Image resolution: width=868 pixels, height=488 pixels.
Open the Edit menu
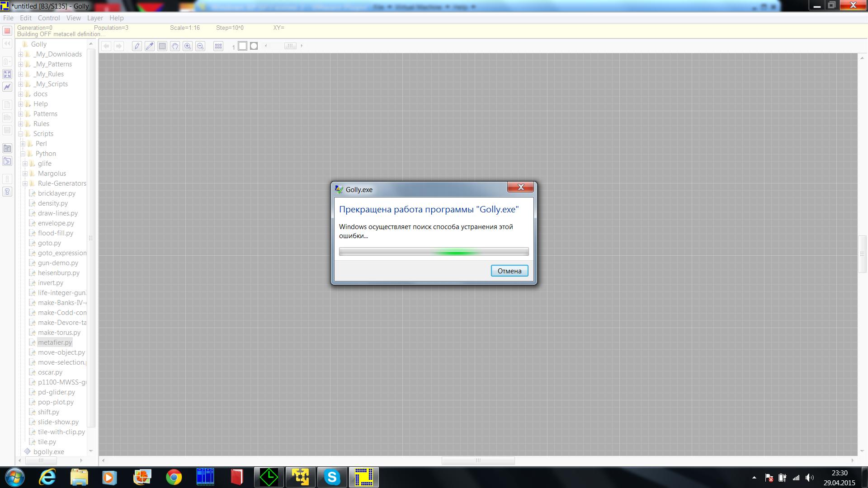tap(26, 18)
